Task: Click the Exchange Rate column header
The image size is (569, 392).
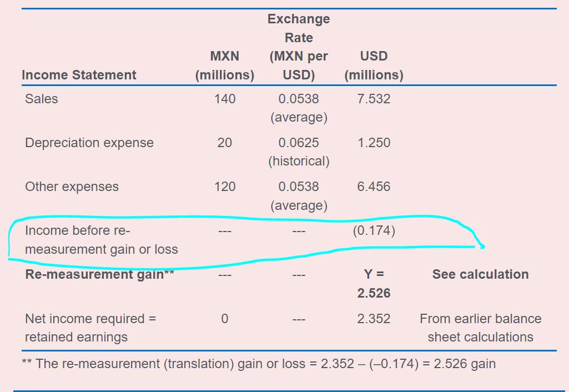Action: pyautogui.click(x=299, y=47)
